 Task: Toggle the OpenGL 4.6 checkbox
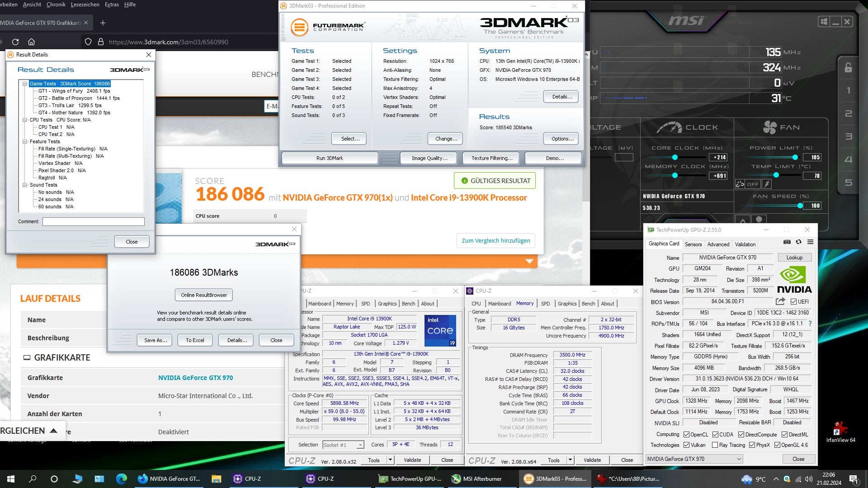[777, 445]
